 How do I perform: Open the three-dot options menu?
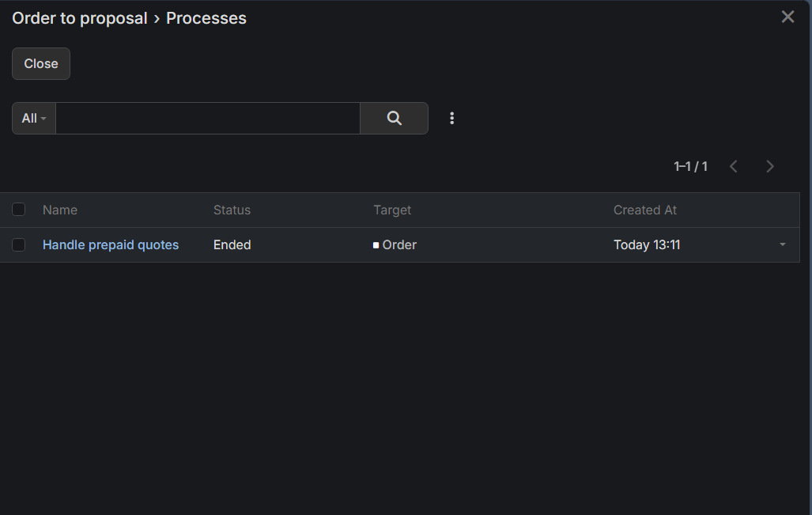[452, 118]
